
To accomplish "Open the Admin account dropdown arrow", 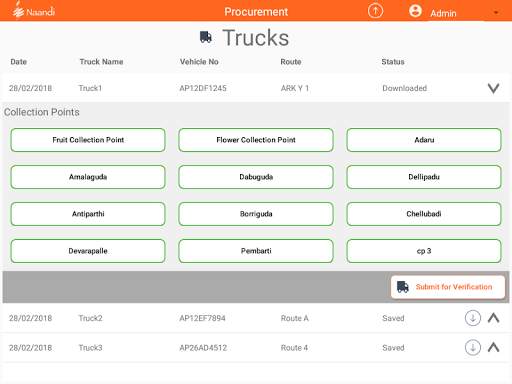I will coord(496,13).
